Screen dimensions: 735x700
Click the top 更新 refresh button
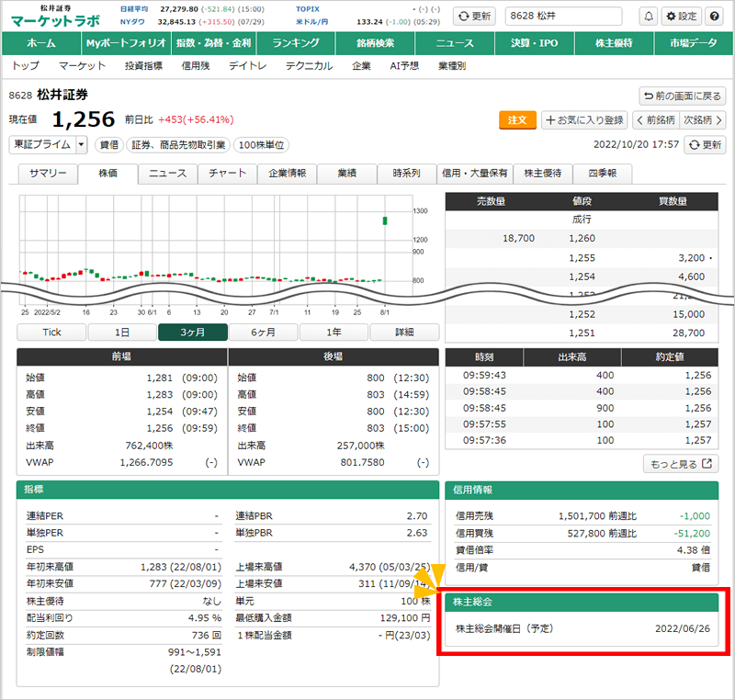point(474,17)
